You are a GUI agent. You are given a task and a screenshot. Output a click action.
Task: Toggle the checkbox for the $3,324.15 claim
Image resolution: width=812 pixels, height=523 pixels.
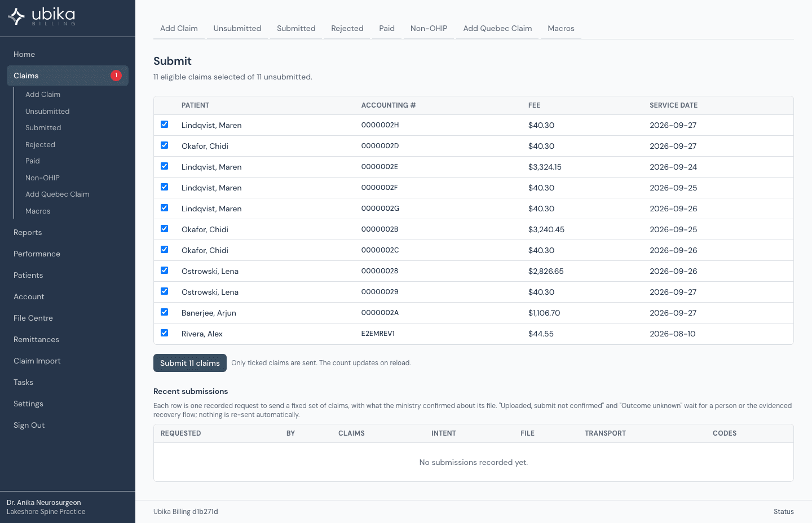click(164, 166)
